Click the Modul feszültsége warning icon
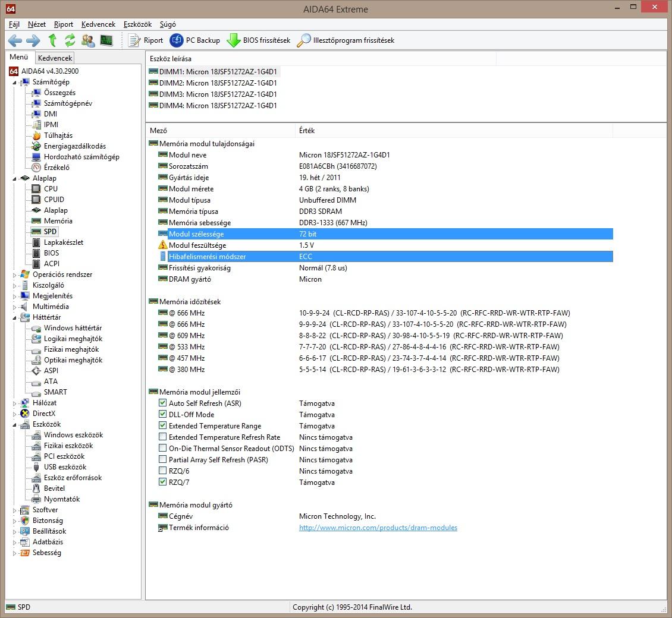The image size is (672, 618). (162, 245)
